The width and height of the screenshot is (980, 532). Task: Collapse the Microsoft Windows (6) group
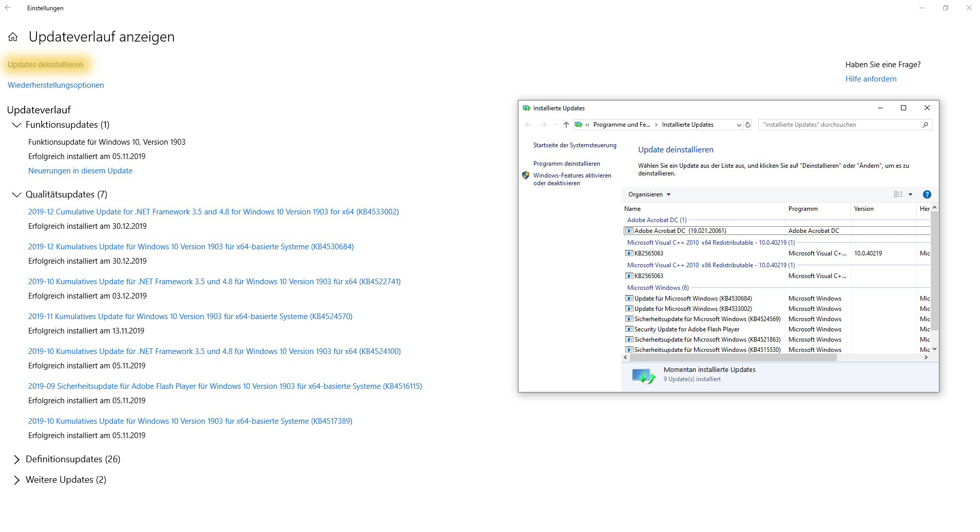click(x=658, y=288)
